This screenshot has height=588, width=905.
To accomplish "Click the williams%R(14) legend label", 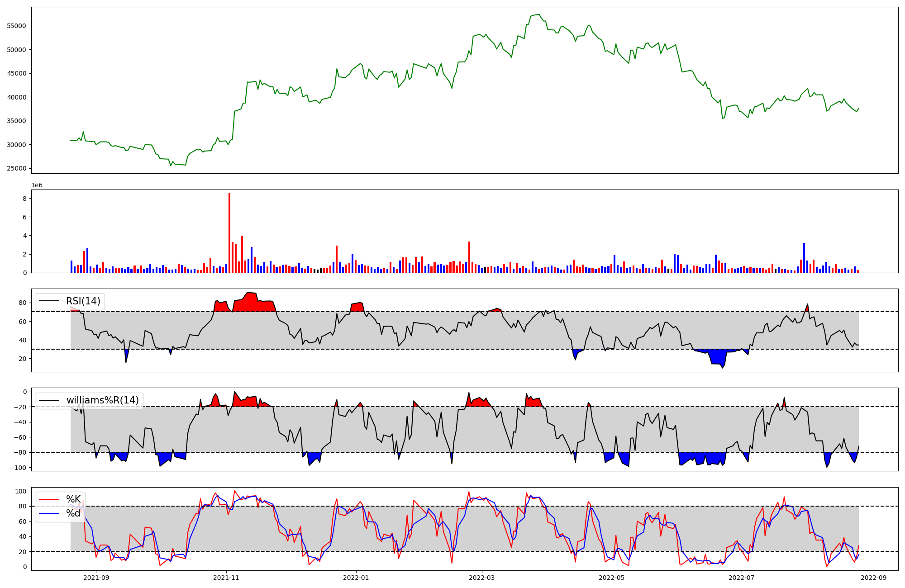I will [102, 400].
